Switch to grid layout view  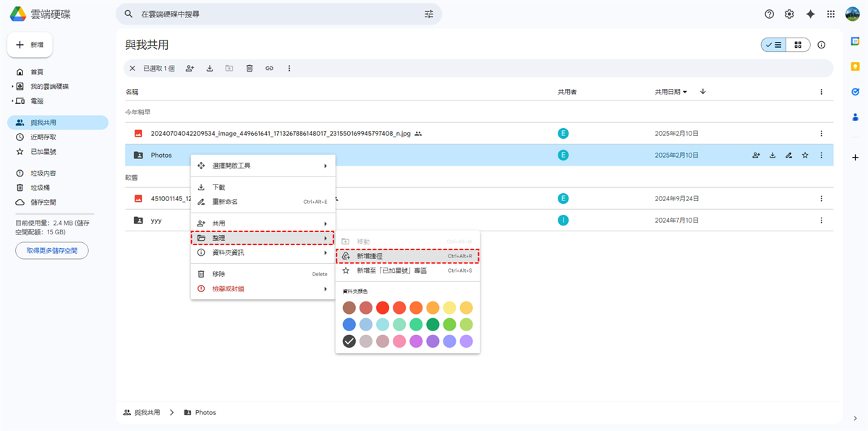[x=798, y=45]
